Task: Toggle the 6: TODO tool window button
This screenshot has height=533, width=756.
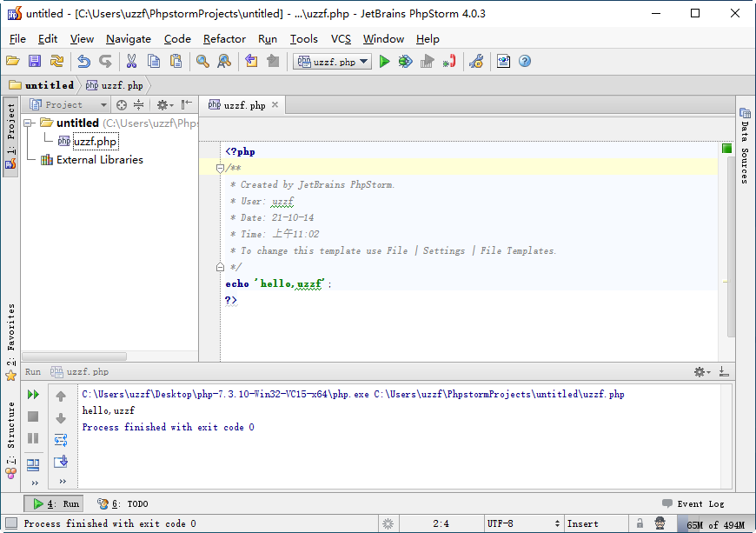Action: (123, 503)
